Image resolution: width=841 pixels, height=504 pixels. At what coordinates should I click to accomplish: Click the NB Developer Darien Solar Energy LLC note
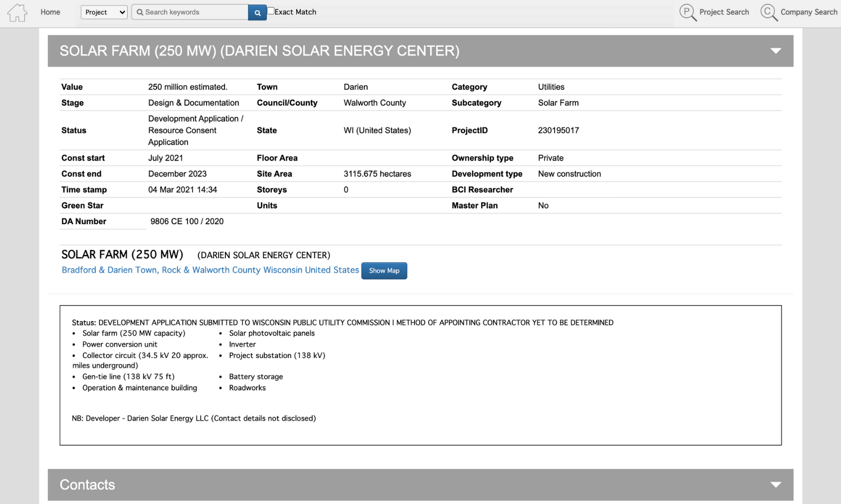coord(194,418)
